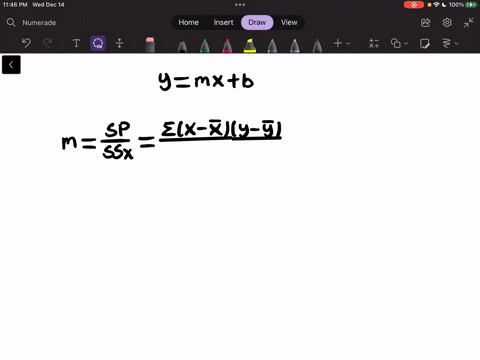
Task: Toggle the Lasso select tool
Action: 98,43
